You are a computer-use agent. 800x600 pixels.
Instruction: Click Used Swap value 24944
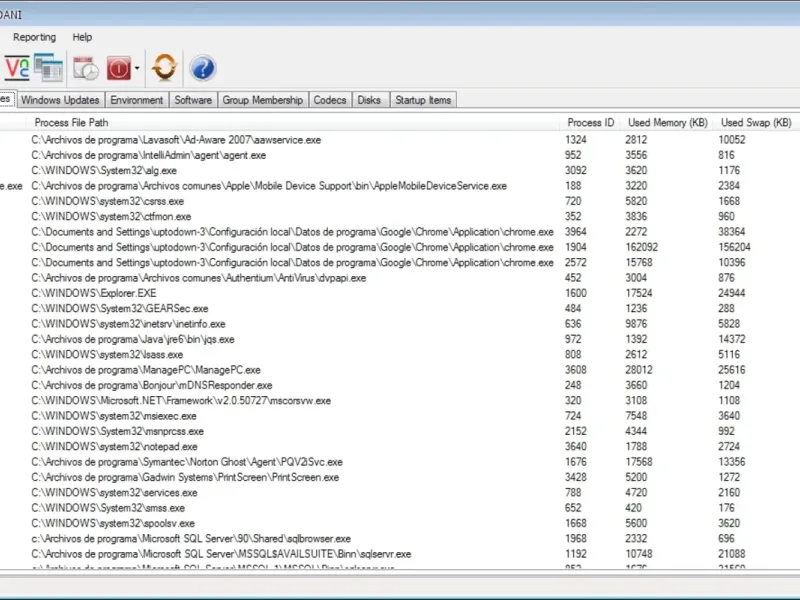[x=732, y=293]
